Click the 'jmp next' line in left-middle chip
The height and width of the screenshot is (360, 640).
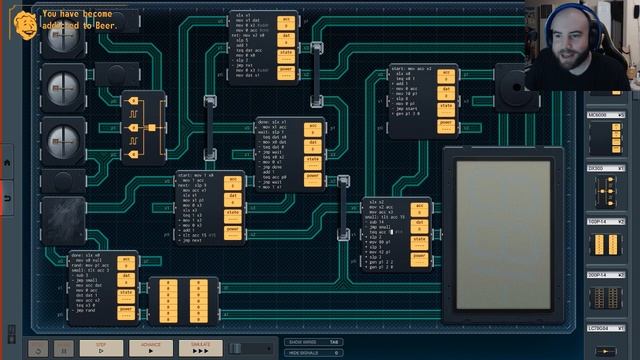[193, 241]
